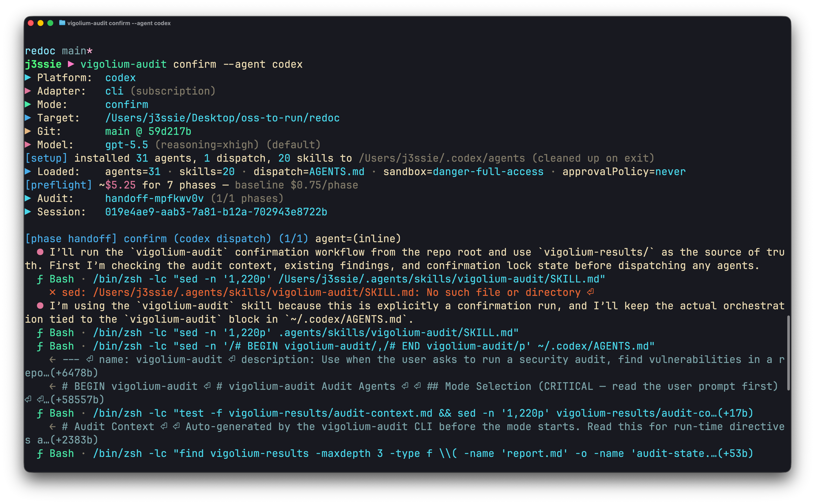815x504 pixels.
Task: Click the '[setup]' tag
Action: click(46, 158)
